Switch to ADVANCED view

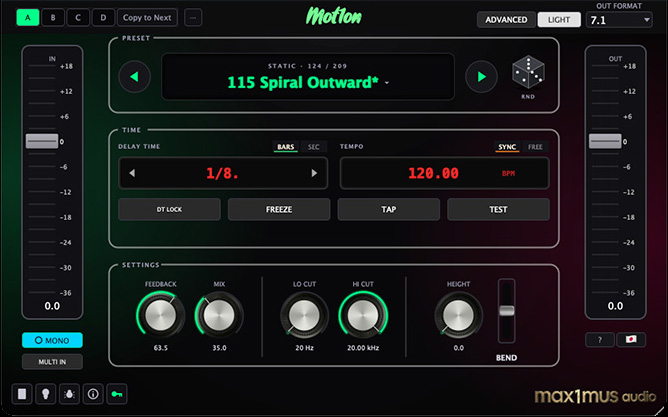pos(506,20)
